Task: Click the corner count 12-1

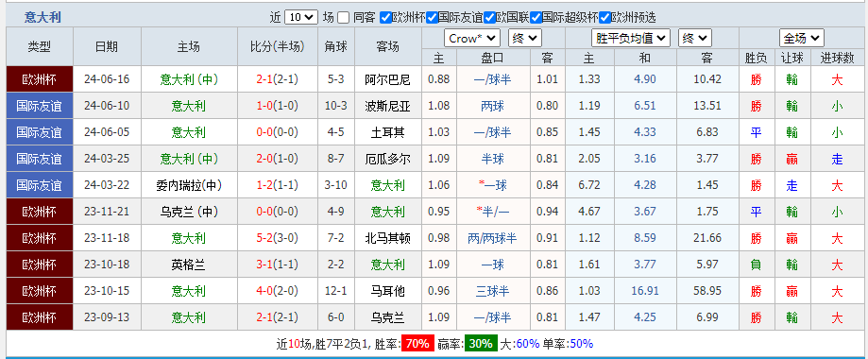Action: (x=336, y=291)
